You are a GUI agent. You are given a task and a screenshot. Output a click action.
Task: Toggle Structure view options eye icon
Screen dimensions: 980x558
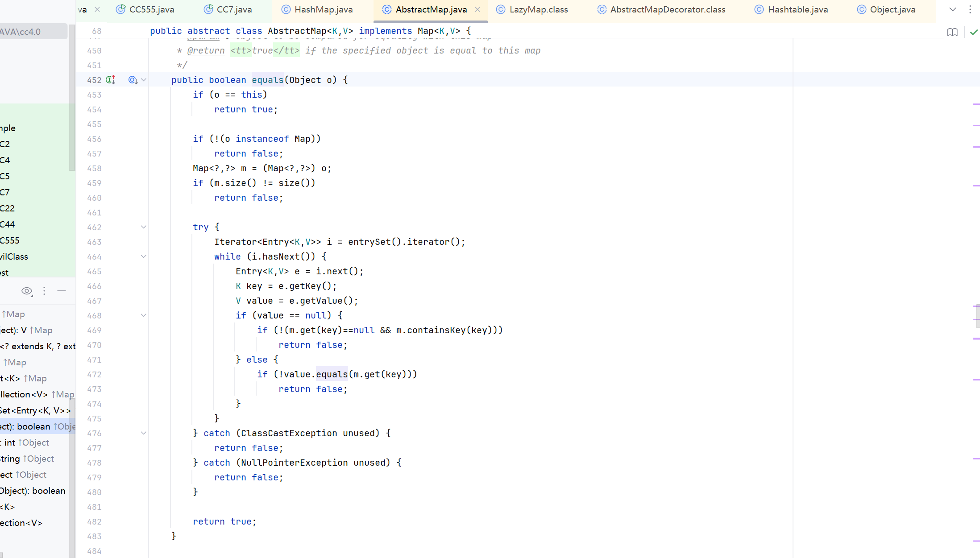click(27, 291)
